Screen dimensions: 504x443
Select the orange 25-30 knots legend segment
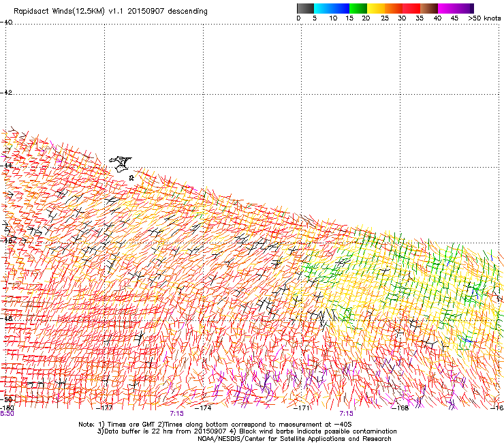394,8
